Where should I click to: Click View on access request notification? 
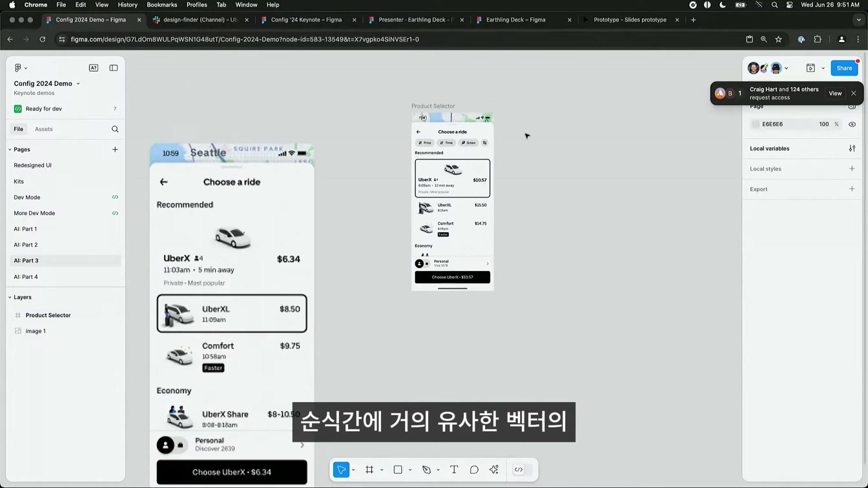[835, 94]
